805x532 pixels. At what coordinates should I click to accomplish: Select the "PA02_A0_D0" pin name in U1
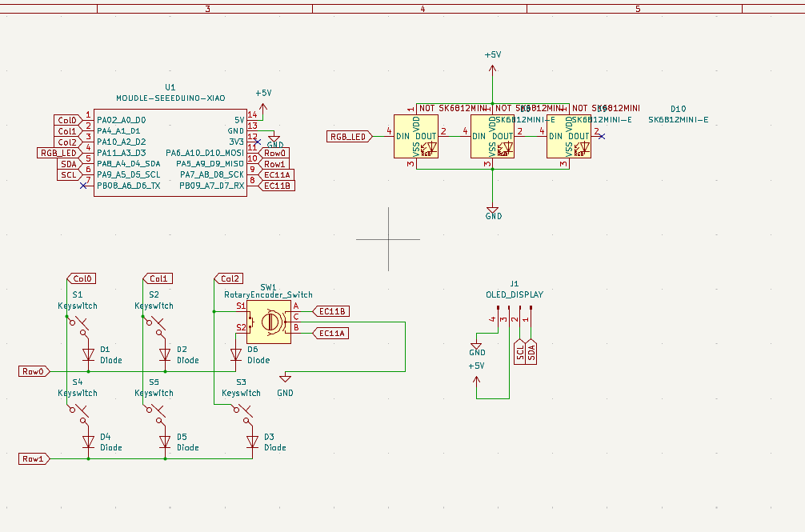pyautogui.click(x=121, y=120)
